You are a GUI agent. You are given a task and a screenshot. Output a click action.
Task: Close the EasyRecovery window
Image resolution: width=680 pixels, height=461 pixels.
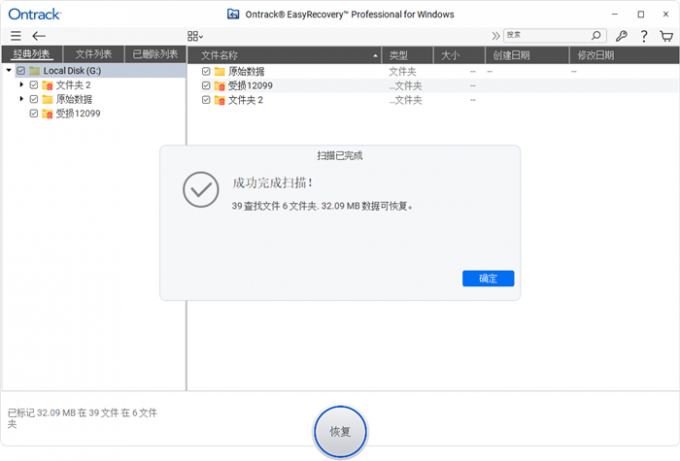pos(666,14)
